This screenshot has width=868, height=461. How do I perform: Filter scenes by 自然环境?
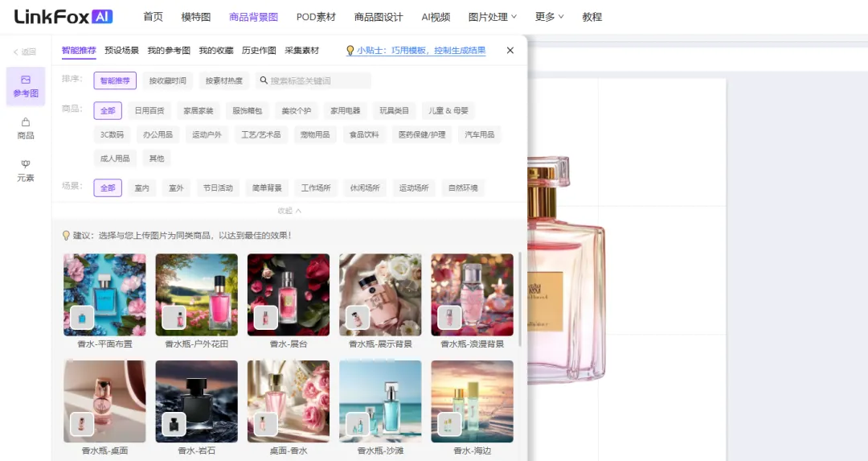464,187
